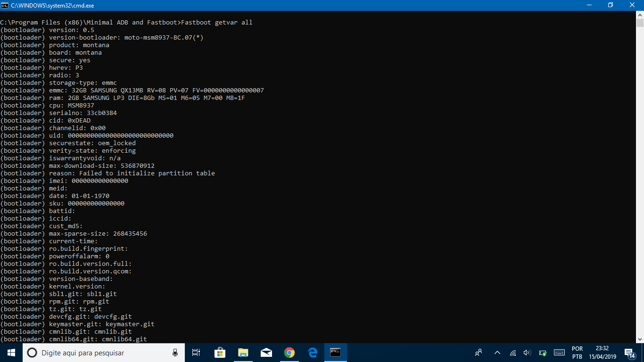Open File Explorer from the taskbar

coord(243,353)
